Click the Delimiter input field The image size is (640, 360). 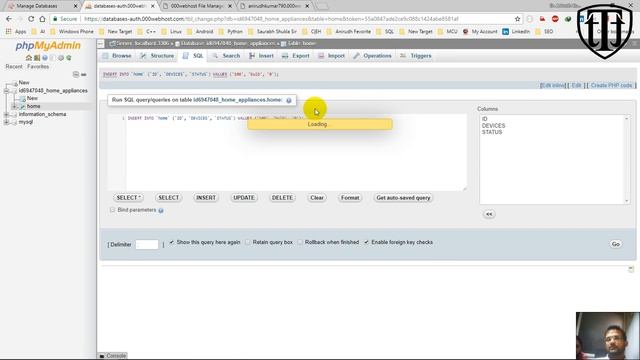coord(147,244)
